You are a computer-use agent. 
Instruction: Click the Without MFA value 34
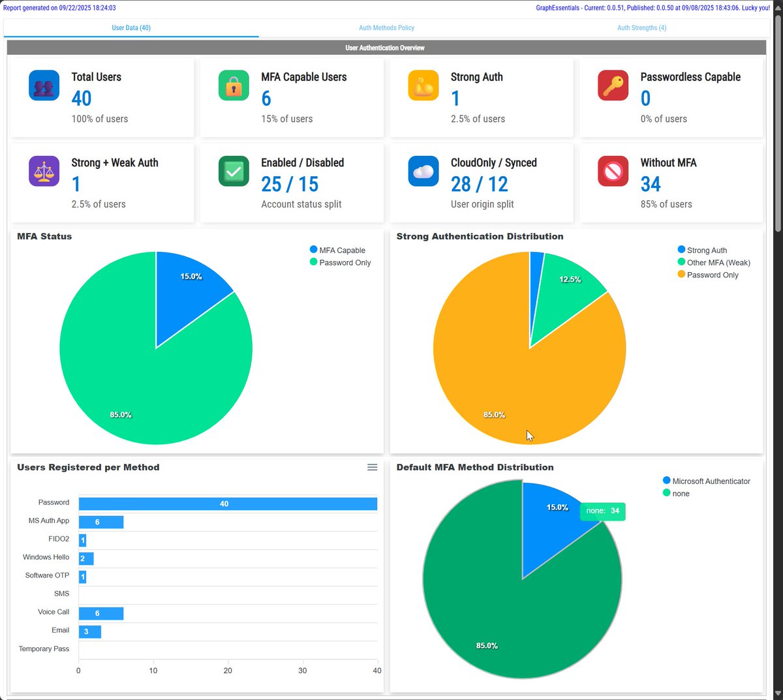[651, 184]
